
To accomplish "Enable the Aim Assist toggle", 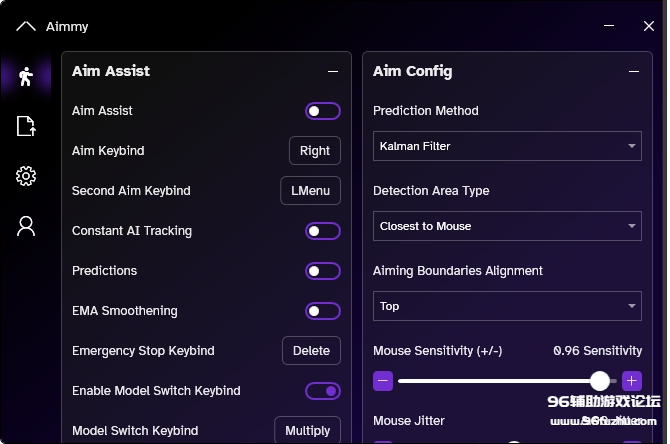I will 322,111.
